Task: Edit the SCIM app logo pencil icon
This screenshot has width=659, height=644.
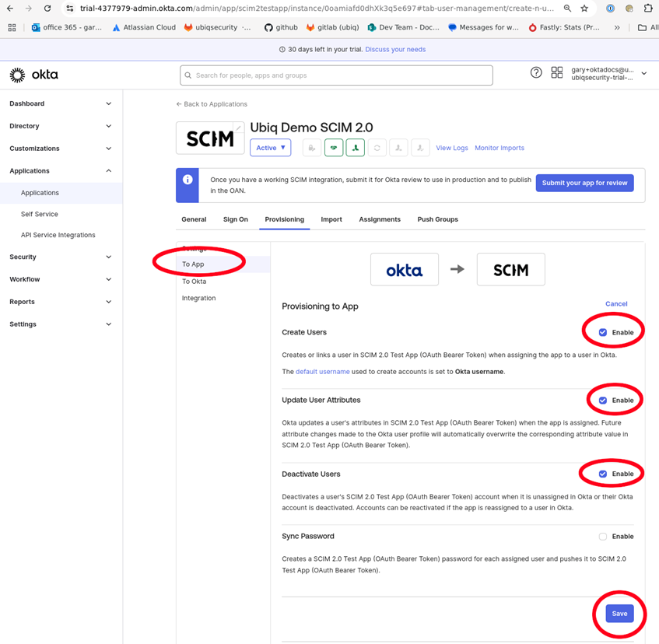Action: [238, 128]
